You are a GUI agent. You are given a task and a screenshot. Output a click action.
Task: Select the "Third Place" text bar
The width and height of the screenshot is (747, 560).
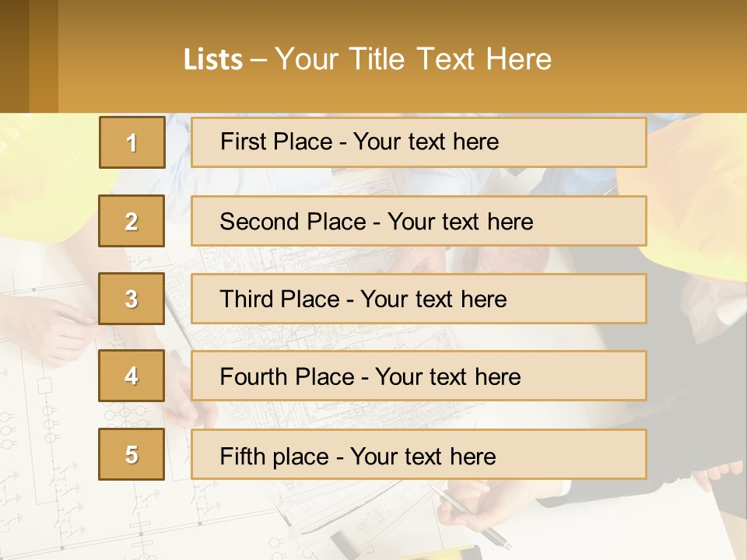tap(419, 299)
